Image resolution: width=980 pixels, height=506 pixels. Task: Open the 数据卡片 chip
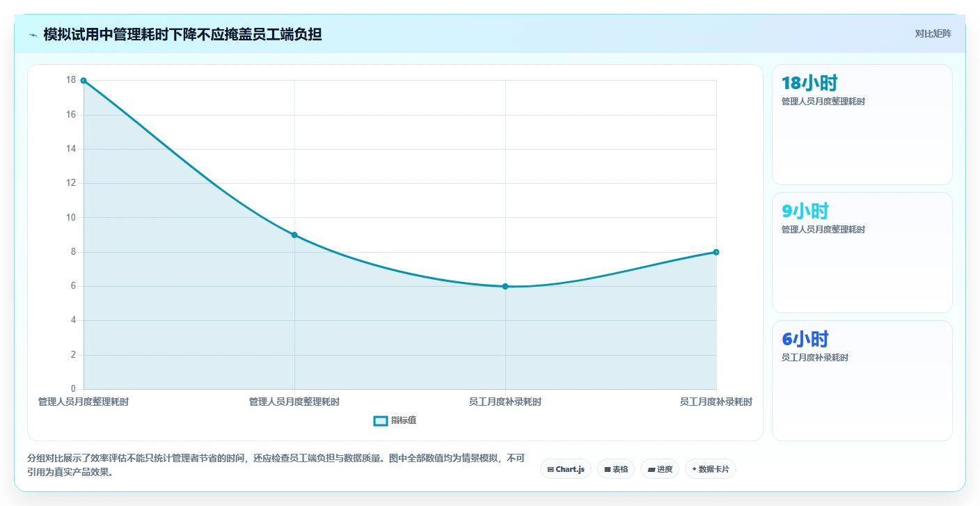click(711, 469)
